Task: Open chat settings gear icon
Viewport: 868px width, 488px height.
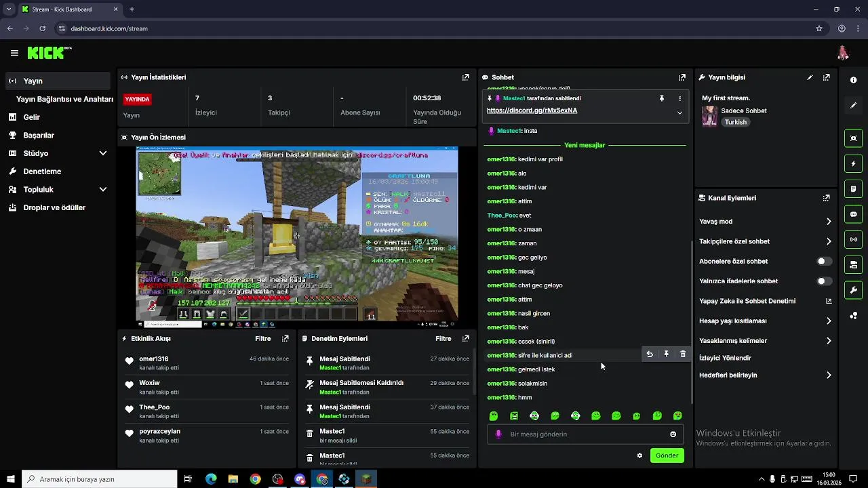Action: (x=639, y=455)
